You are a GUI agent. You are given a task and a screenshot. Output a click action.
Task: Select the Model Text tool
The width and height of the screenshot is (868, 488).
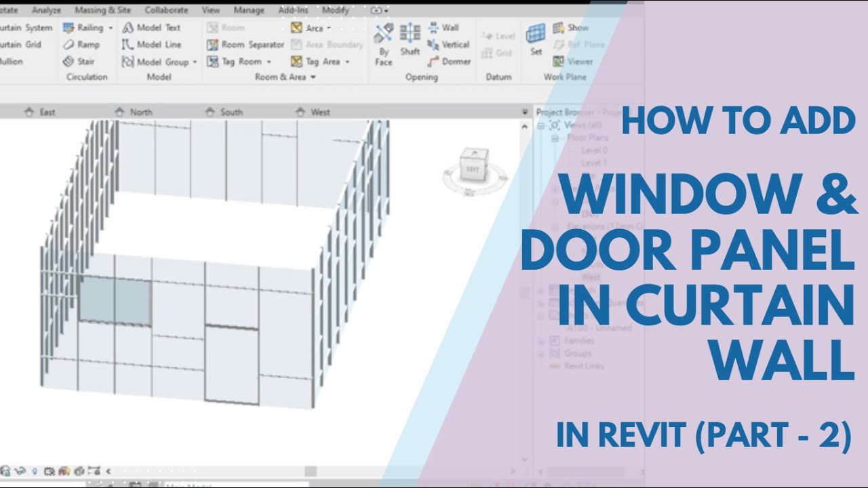coord(151,28)
